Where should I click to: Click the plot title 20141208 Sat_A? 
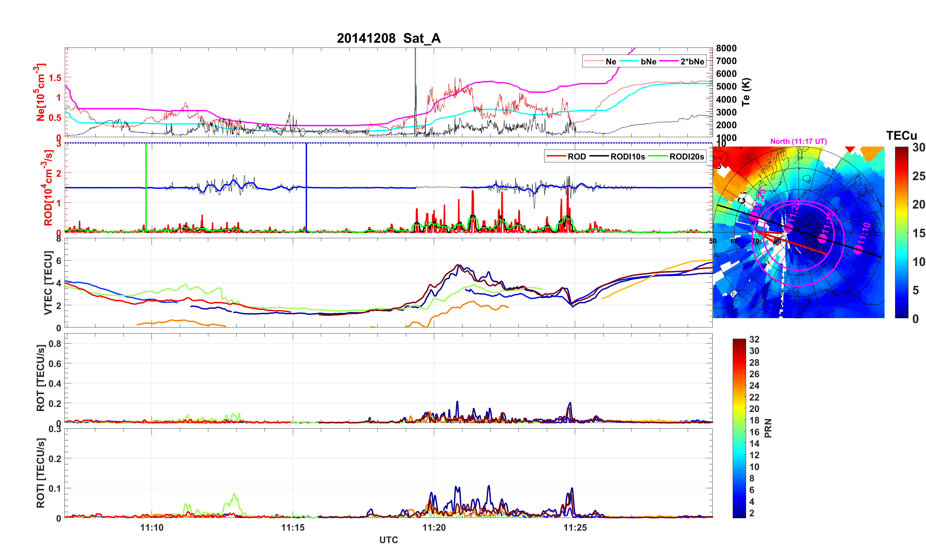coord(388,38)
